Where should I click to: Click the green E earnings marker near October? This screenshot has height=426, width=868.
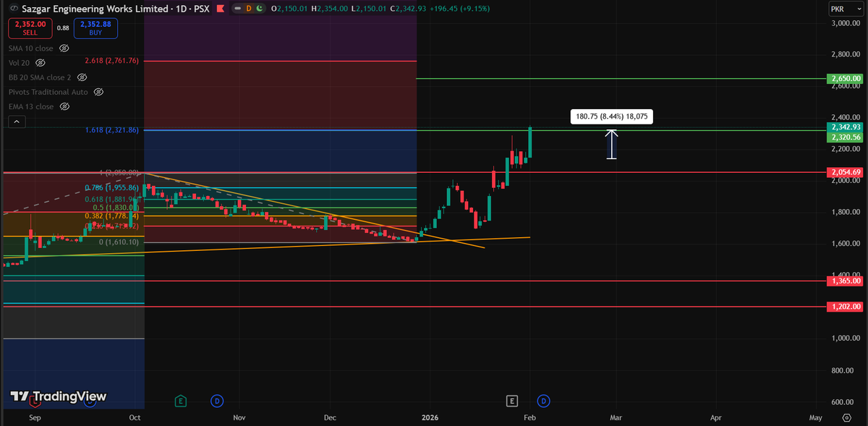coord(180,400)
